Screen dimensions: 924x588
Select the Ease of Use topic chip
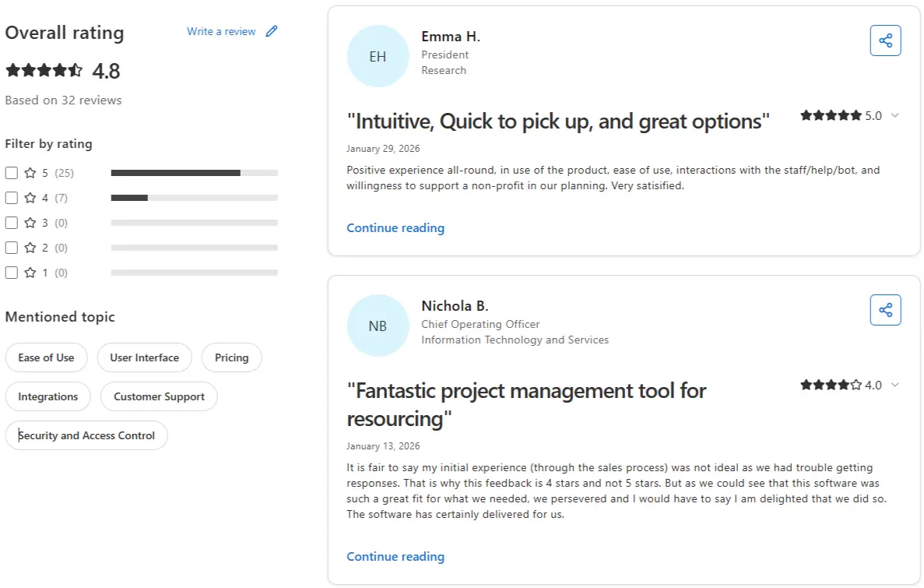point(47,357)
